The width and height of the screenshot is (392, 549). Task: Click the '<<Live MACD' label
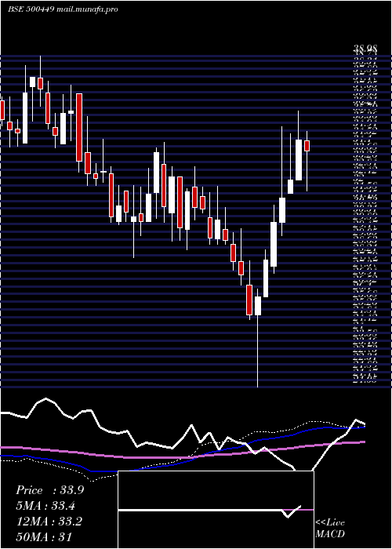pos(330,529)
